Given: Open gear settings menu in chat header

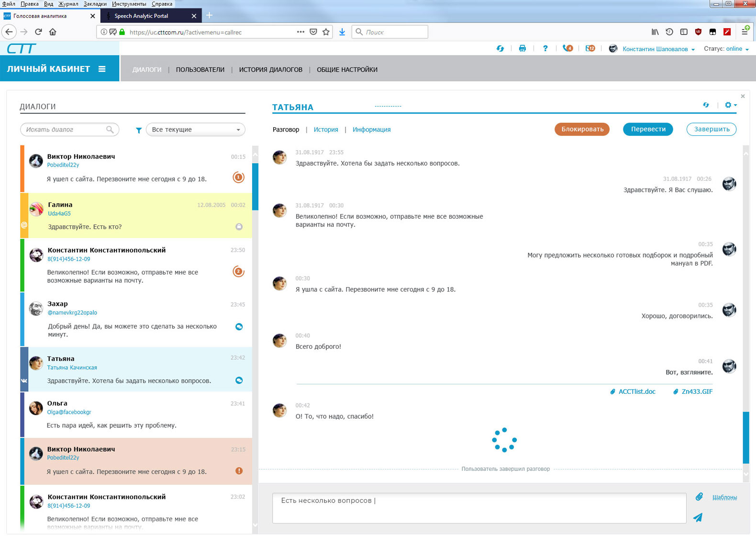Looking at the screenshot, I should [x=730, y=105].
